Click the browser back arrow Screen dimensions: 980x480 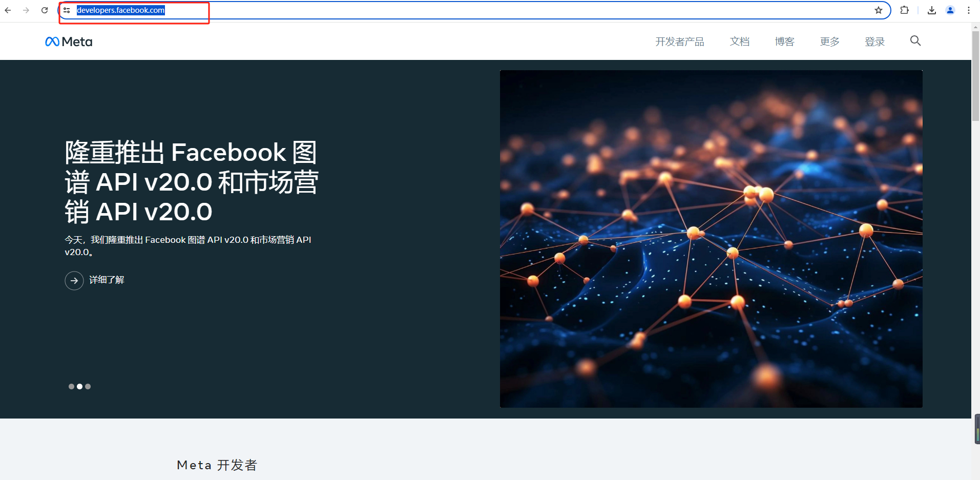8,10
